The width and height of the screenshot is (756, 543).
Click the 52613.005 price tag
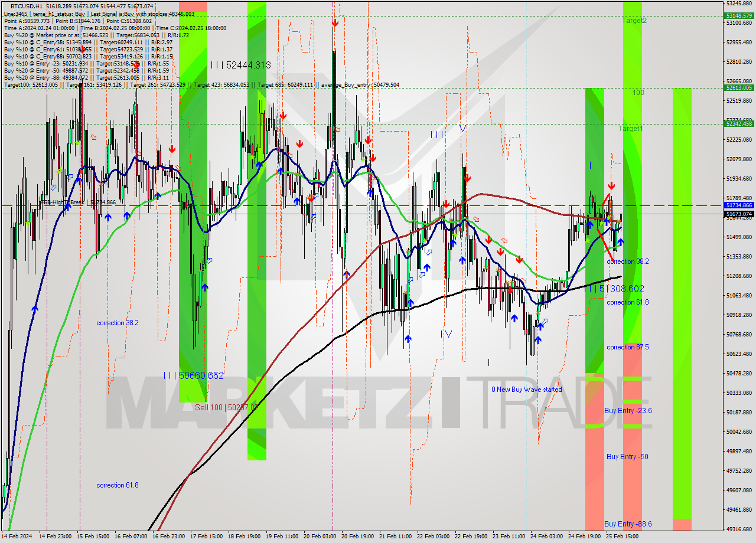739,87
